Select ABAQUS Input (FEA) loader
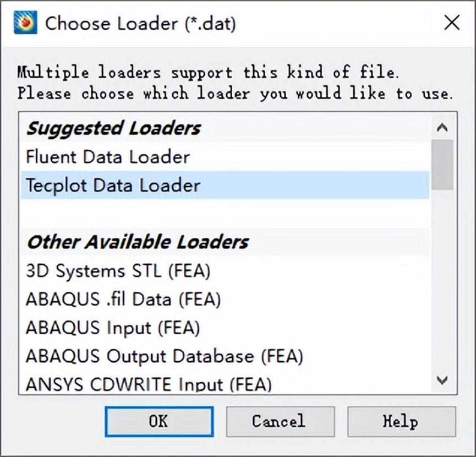This screenshot has height=457, width=476. click(x=112, y=328)
